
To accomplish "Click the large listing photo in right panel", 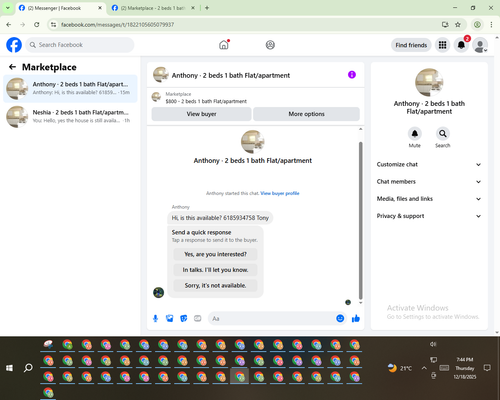I will click(429, 82).
